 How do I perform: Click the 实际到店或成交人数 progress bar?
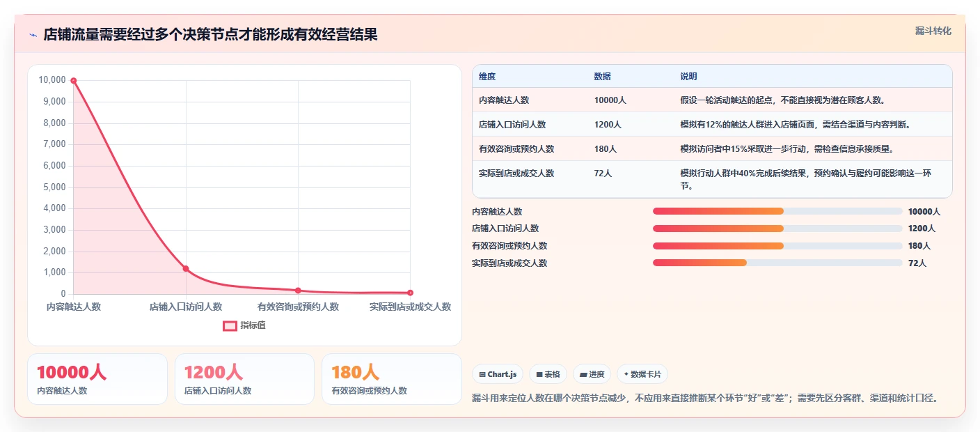(x=777, y=263)
